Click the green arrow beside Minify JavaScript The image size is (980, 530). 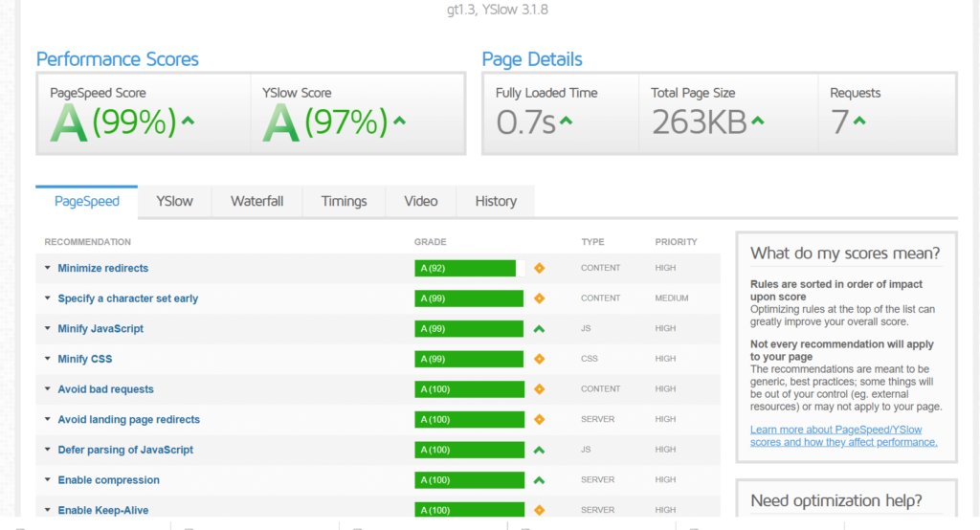point(540,329)
